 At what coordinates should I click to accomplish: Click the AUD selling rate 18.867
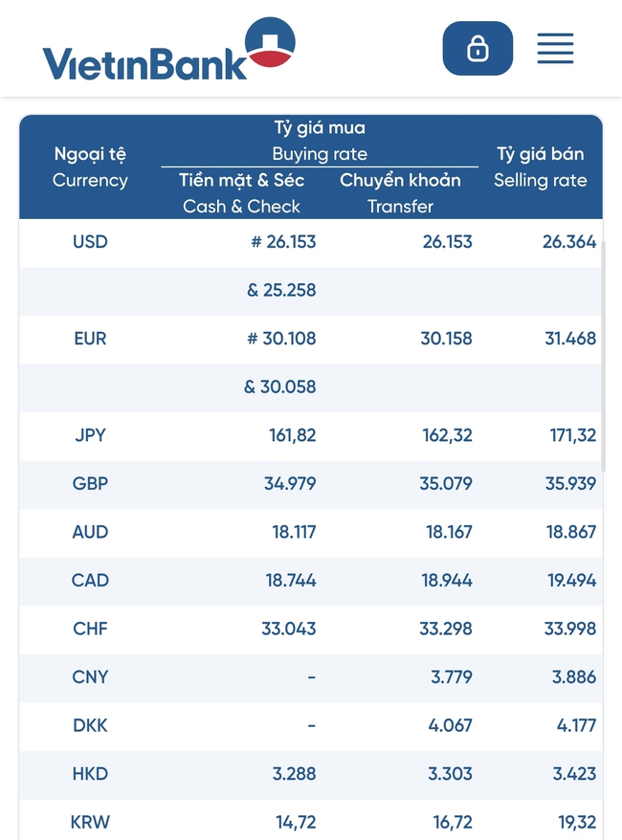tap(570, 532)
